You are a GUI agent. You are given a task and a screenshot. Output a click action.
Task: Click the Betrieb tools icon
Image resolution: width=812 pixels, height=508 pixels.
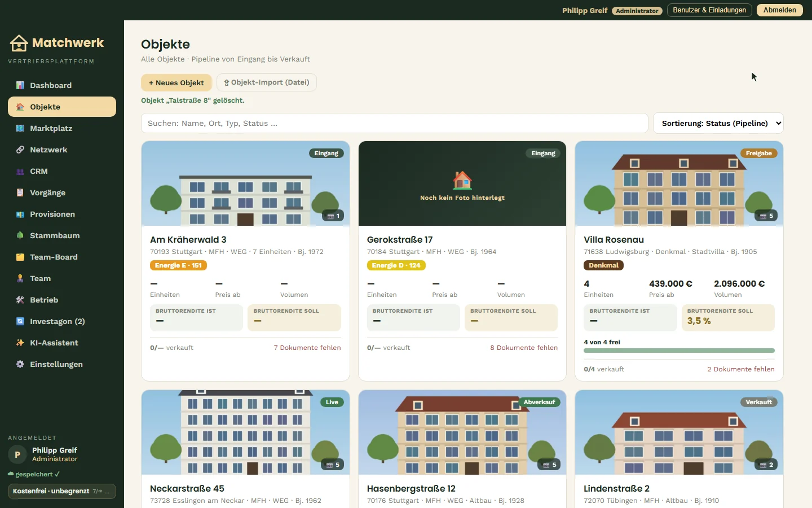[x=20, y=300]
